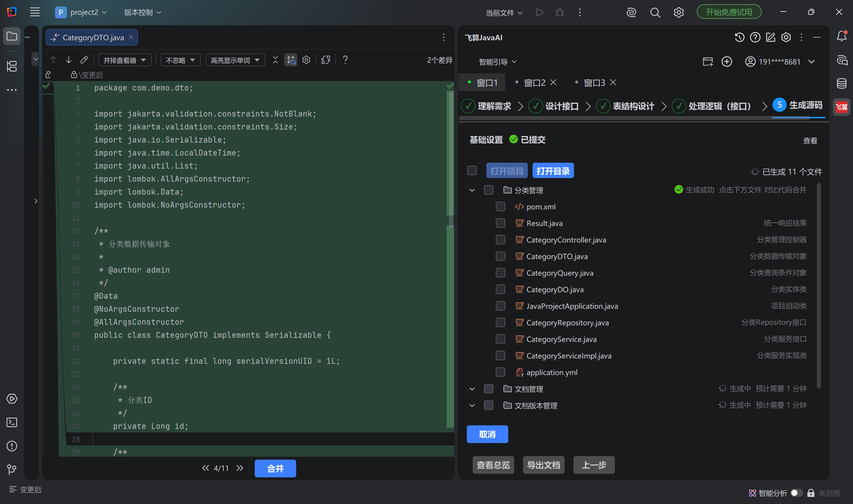Open IDE settings gear in title bar

pyautogui.click(x=678, y=12)
